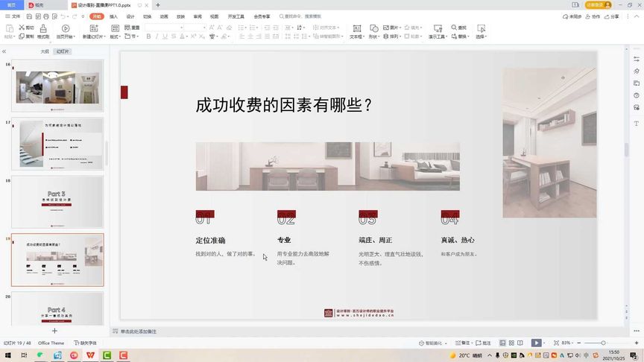Click the Format Painter brush icon
This screenshot has height=362, width=644.
[x=43, y=28]
